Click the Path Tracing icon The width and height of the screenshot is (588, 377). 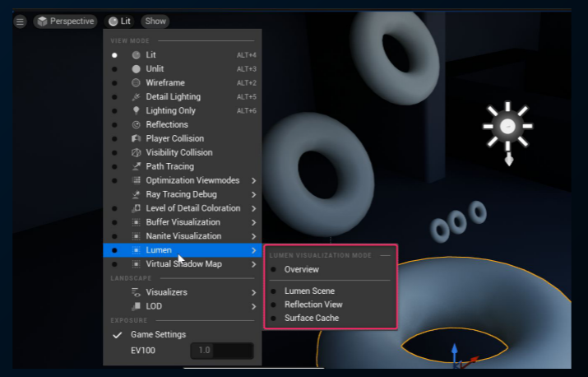pyautogui.click(x=137, y=166)
